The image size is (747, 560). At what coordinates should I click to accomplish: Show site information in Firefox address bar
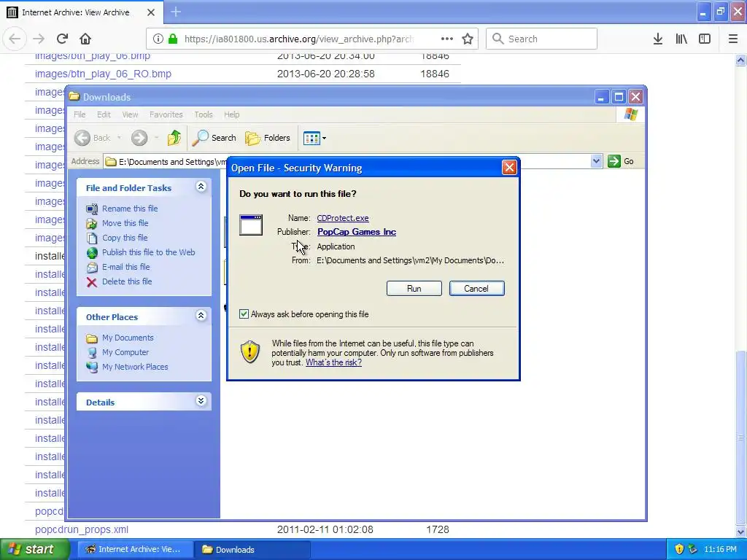[x=158, y=39]
